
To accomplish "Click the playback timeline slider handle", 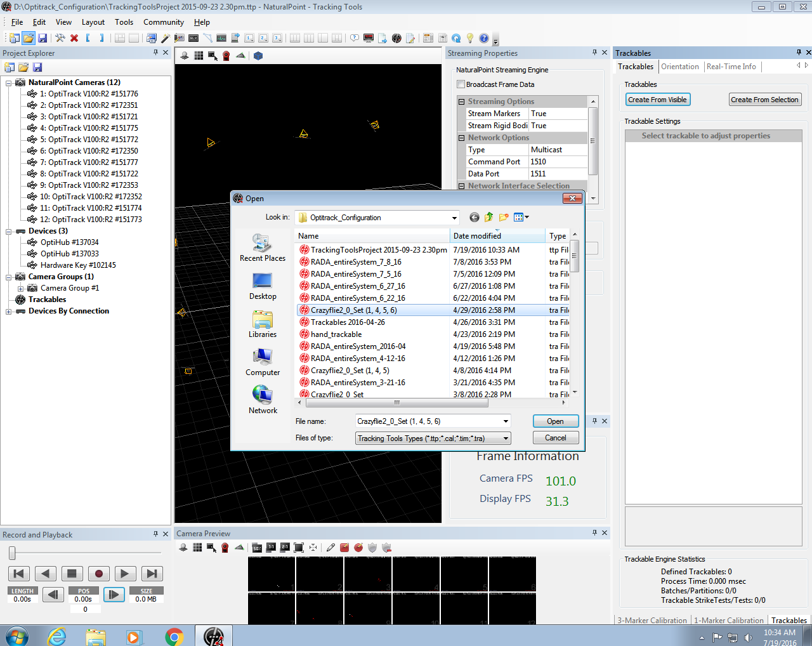I will pos(12,553).
